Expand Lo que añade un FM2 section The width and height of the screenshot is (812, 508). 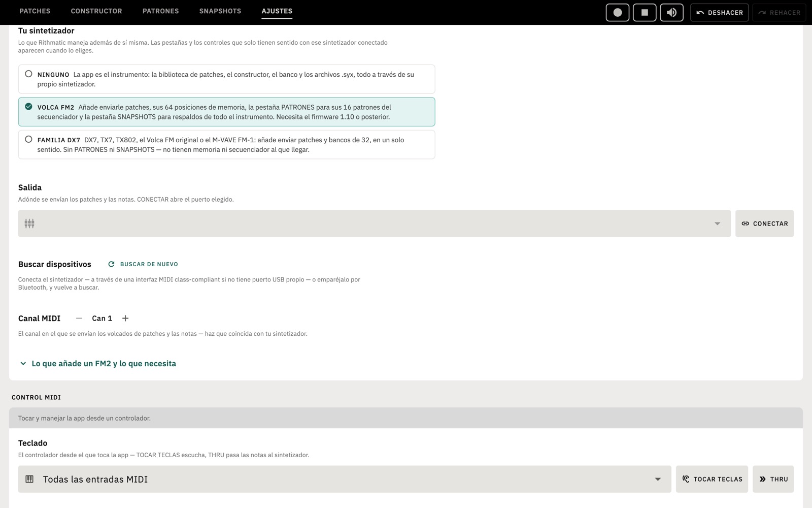click(98, 364)
